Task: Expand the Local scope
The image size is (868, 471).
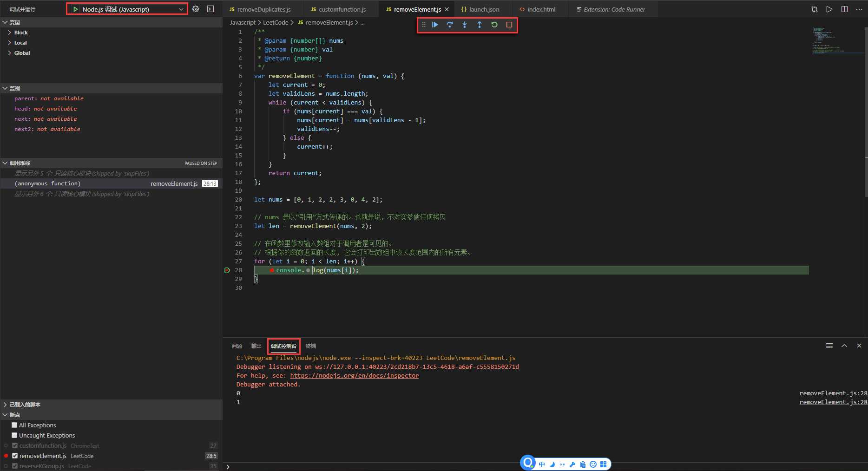Action: tap(112, 43)
